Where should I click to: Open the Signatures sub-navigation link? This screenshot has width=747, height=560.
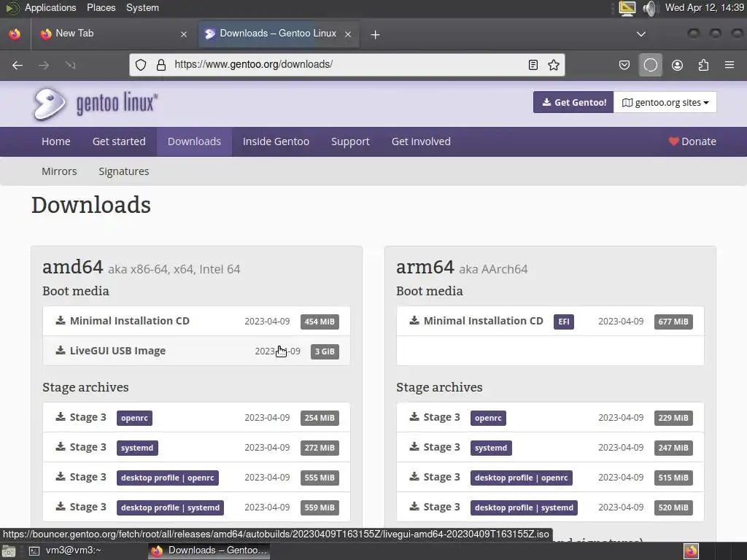(x=124, y=171)
